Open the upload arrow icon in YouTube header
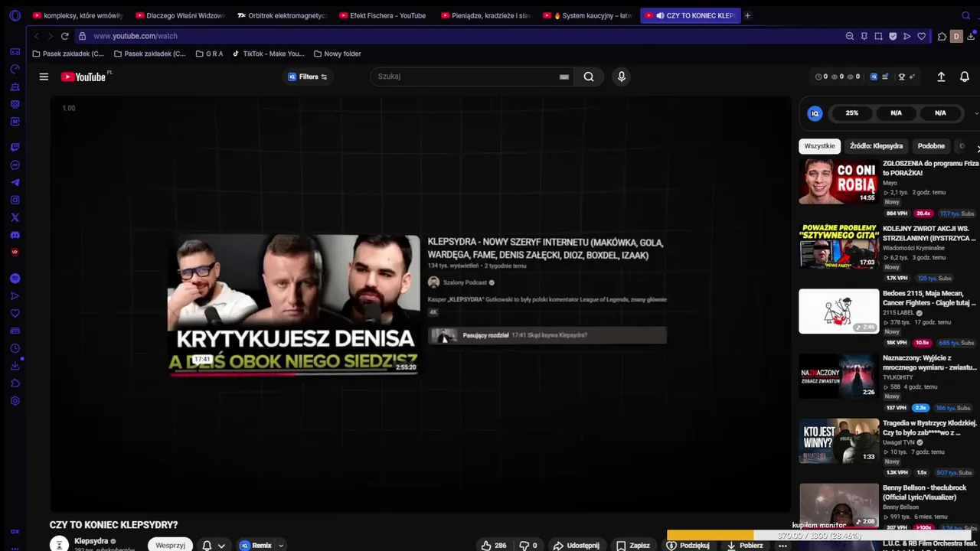Viewport: 980px width, 551px height. pyautogui.click(x=942, y=77)
